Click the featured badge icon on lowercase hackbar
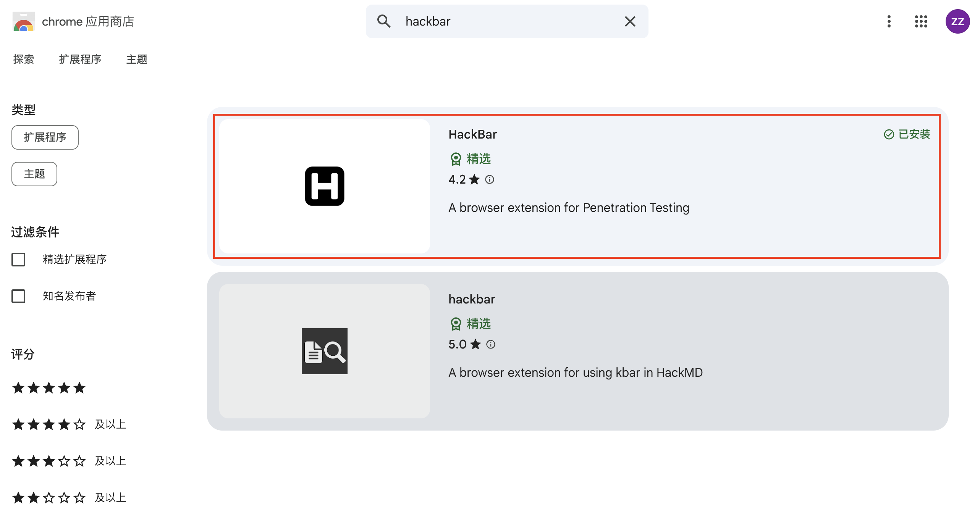 [456, 324]
